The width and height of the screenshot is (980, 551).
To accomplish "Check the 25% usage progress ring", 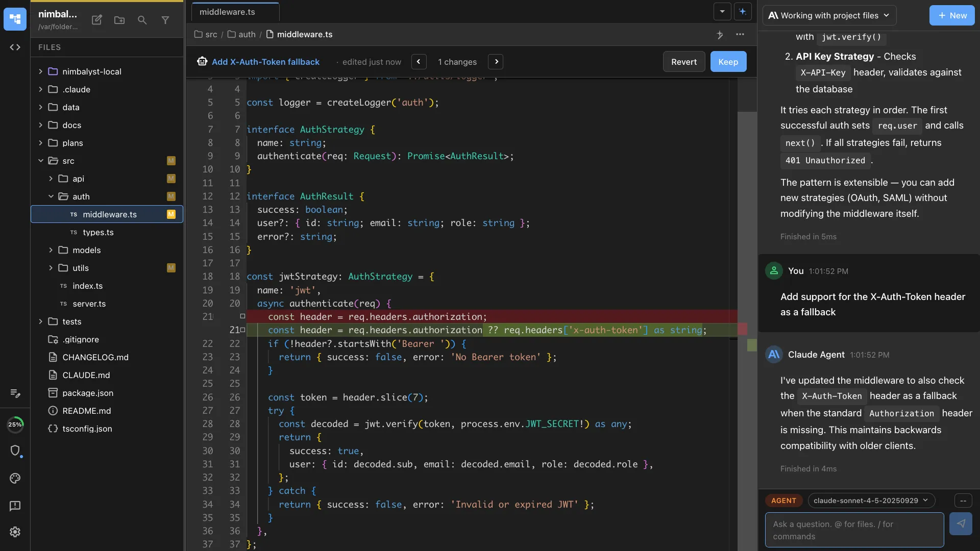I will point(15,424).
